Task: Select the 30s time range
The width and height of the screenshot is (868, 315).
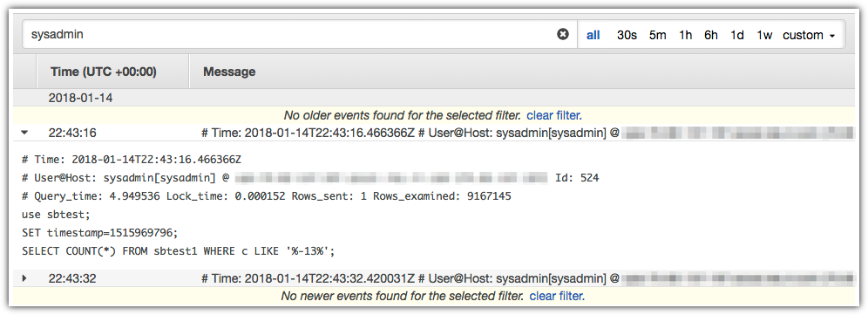Action: click(627, 35)
